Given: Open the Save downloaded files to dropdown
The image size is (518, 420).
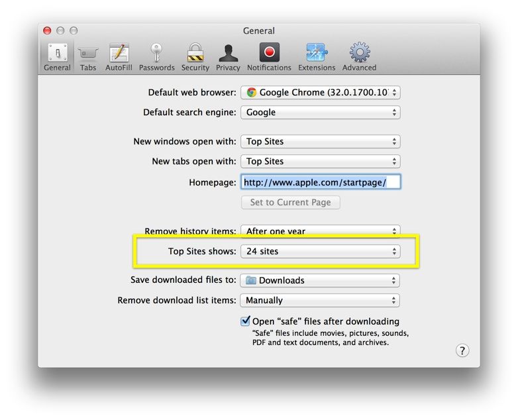Looking at the screenshot, I should tap(320, 280).
